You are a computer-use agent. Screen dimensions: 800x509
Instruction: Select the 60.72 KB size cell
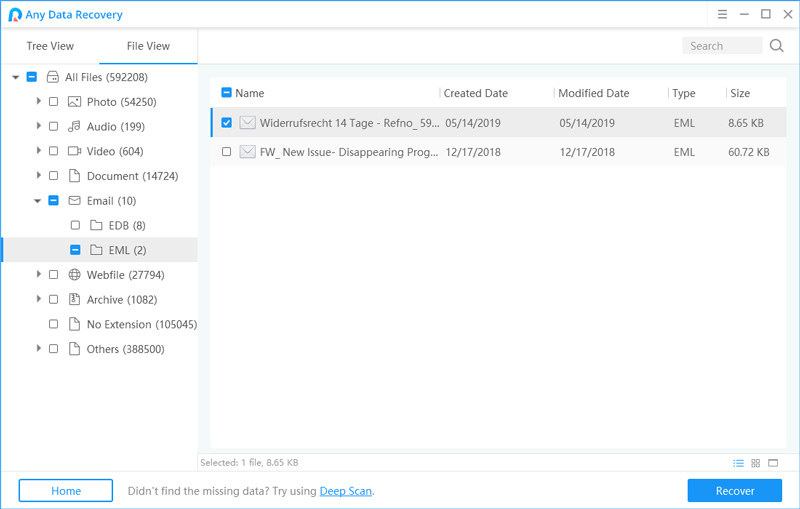point(748,152)
